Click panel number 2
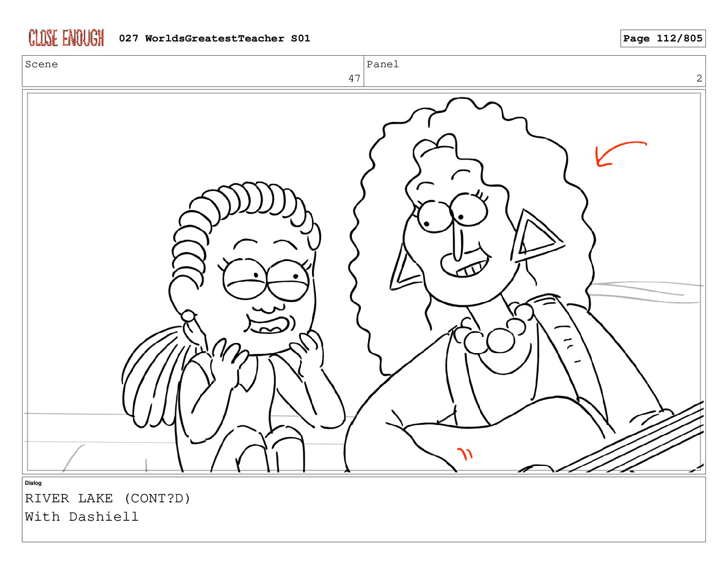This screenshot has height=564, width=728. click(699, 78)
